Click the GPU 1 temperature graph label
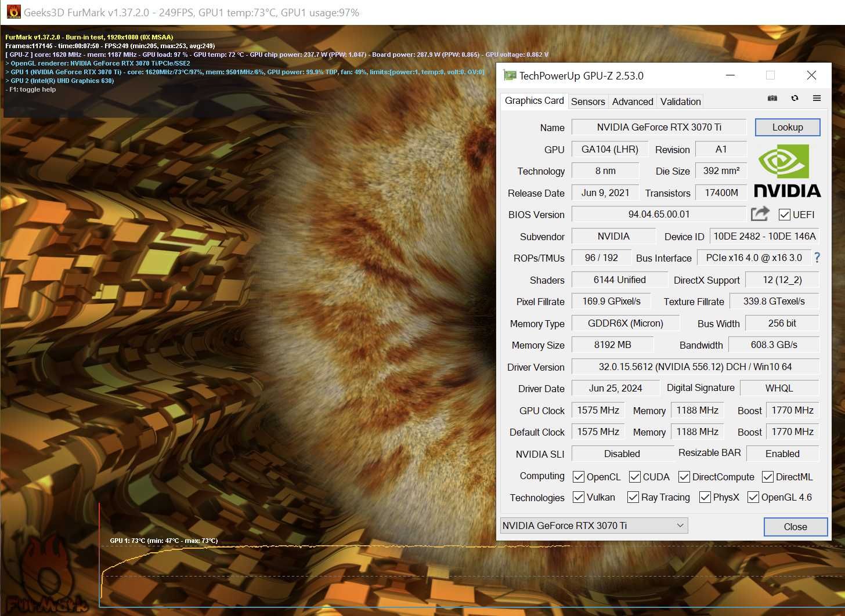Screen dimensions: 845x616 (x=164, y=541)
